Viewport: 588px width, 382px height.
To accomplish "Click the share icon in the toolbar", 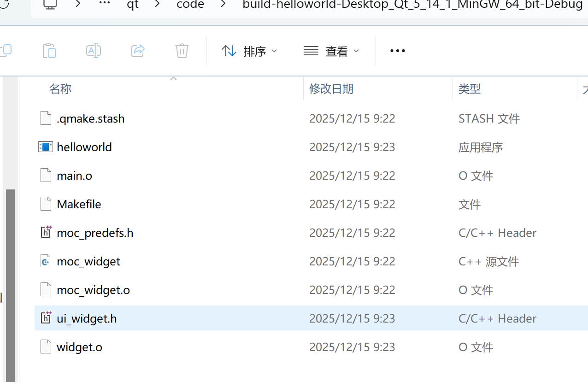I will 137,51.
